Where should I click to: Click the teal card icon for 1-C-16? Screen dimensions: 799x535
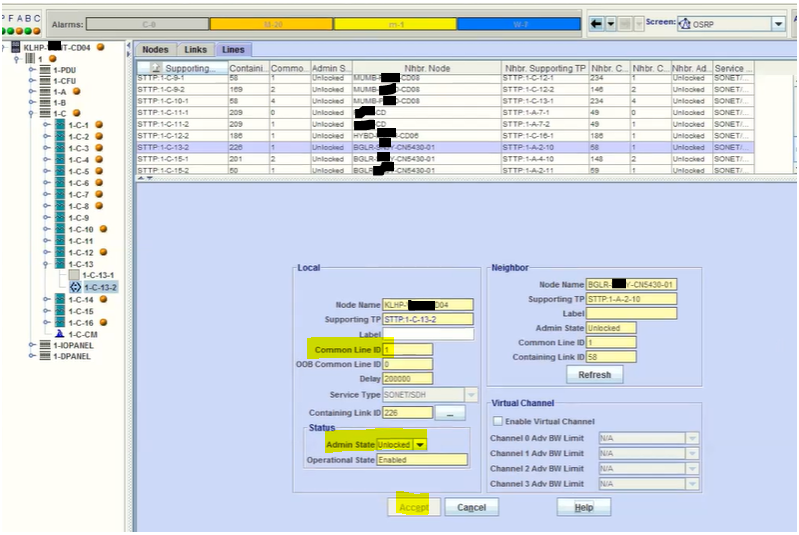click(x=60, y=322)
